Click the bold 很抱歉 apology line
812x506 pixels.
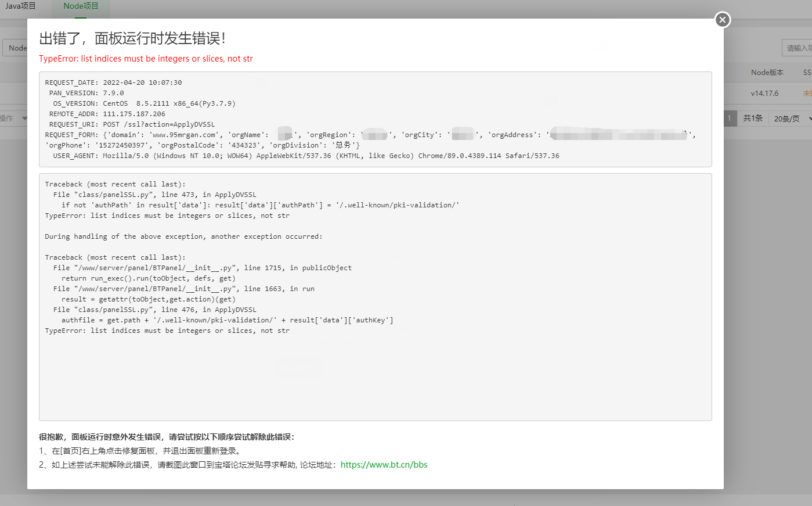point(167,437)
